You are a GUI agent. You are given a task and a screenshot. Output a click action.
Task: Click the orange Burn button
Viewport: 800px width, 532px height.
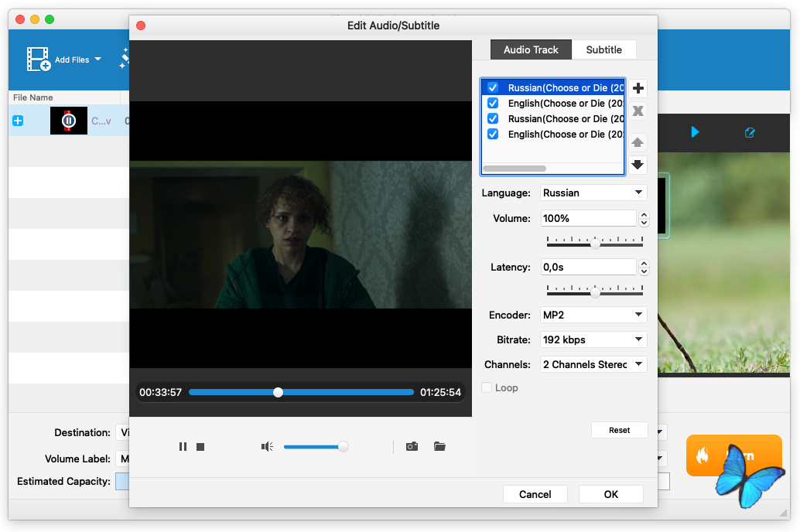733,455
